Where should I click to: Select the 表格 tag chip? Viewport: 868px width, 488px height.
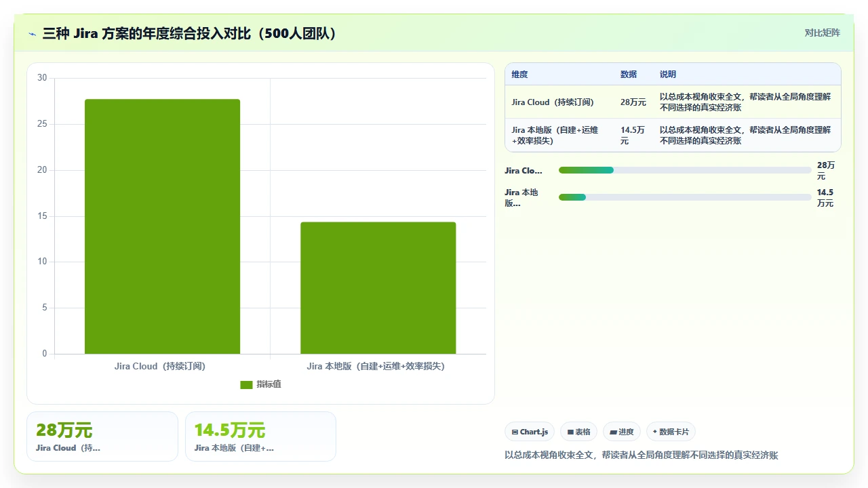(578, 432)
